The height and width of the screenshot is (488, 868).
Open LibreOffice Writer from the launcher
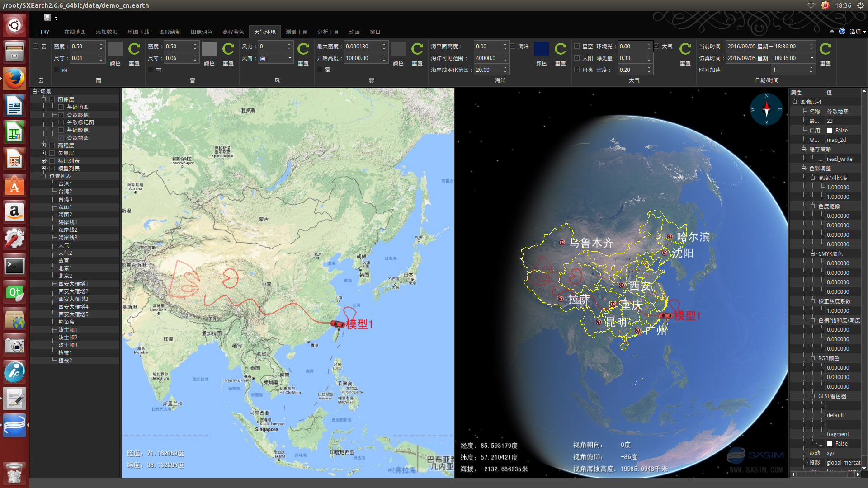tap(14, 106)
